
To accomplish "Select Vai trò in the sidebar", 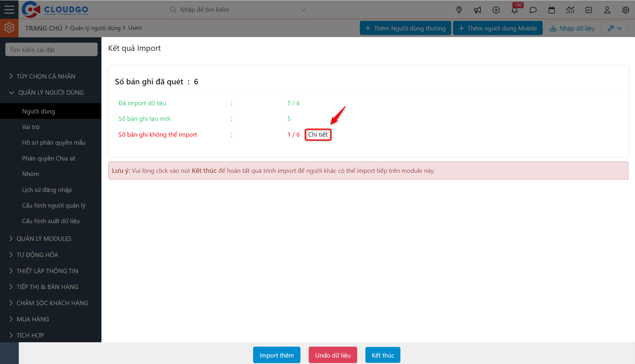I will click(31, 127).
